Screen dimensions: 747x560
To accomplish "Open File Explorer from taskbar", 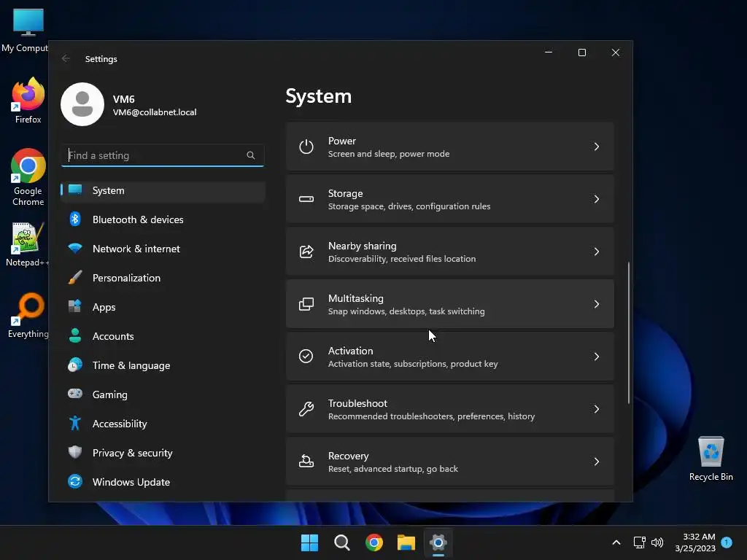I will pyautogui.click(x=406, y=542).
